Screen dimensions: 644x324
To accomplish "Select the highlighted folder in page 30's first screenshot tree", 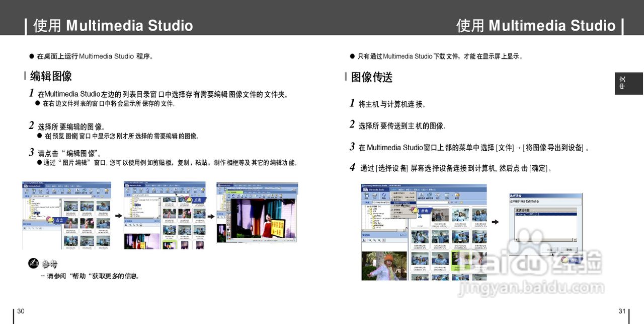I will [37, 213].
